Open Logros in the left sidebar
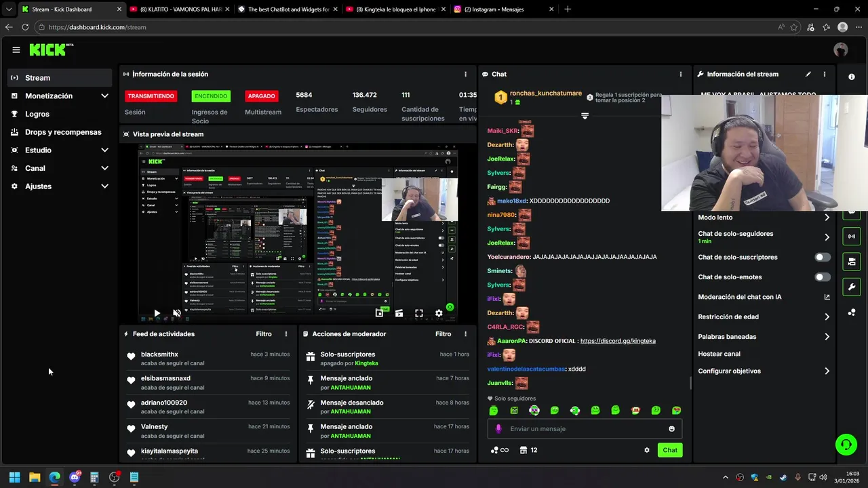Viewport: 868px width, 488px height. pyautogui.click(x=60, y=114)
